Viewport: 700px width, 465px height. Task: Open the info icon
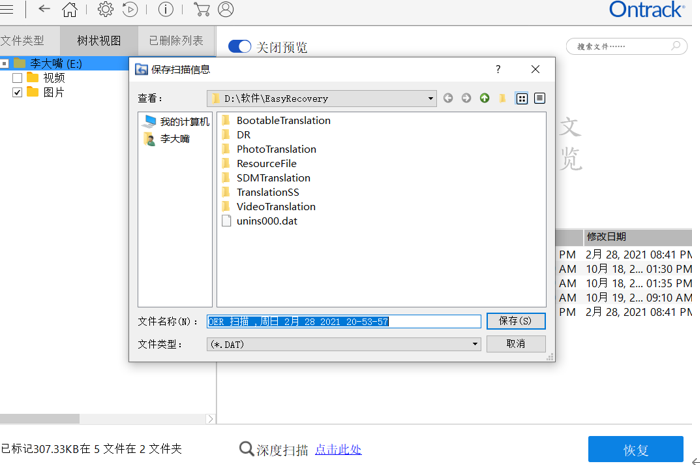166,9
